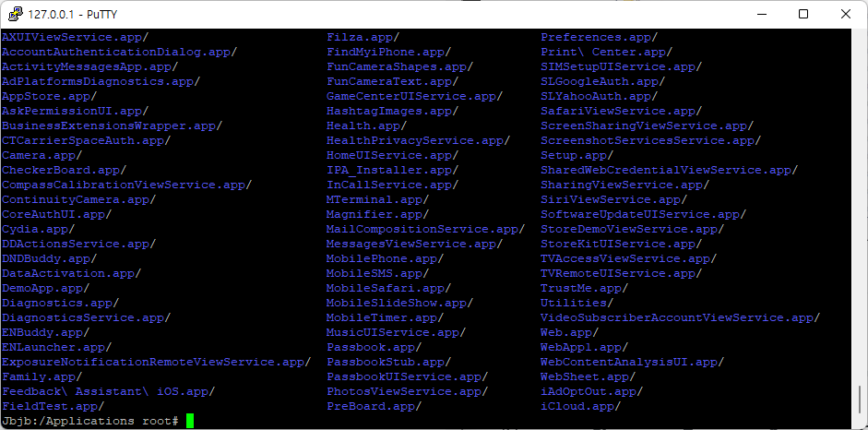Viewport: 868px width, 430px height.
Task: Click AdPlatformsDiagnostics.app/ entry
Action: coord(101,82)
